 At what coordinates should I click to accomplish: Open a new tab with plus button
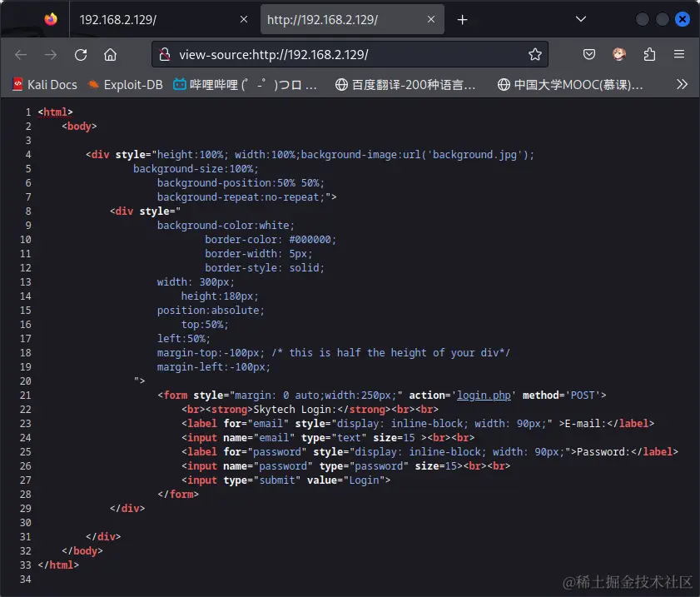click(x=463, y=20)
